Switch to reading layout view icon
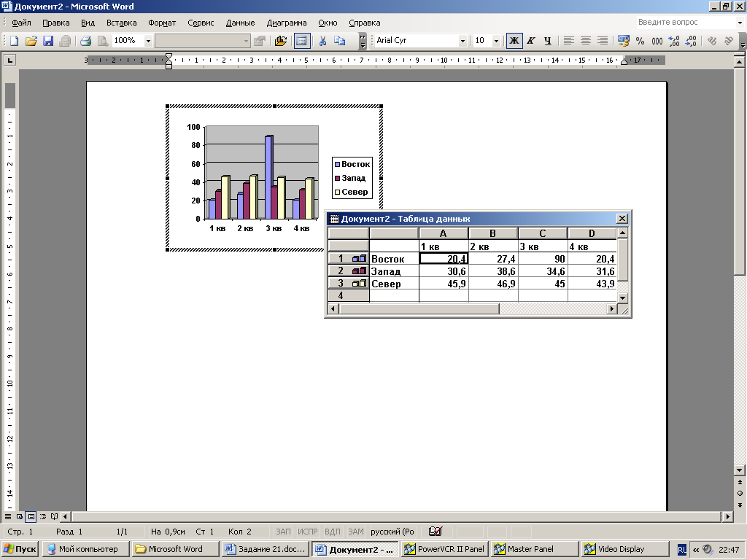This screenshot has width=747, height=560. click(54, 516)
